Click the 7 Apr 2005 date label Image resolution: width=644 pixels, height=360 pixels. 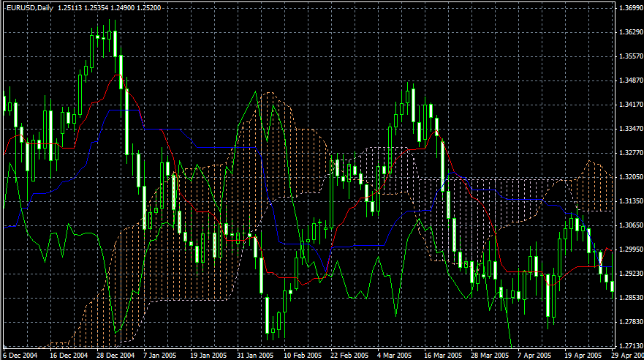(534, 355)
